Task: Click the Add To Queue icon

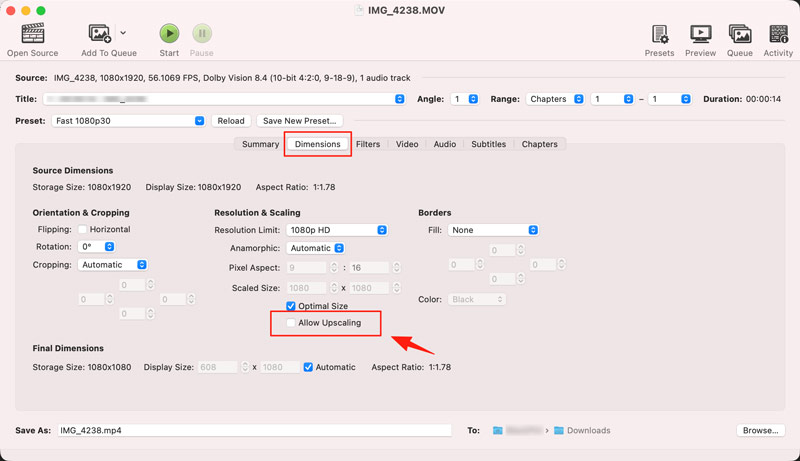Action: [x=100, y=35]
